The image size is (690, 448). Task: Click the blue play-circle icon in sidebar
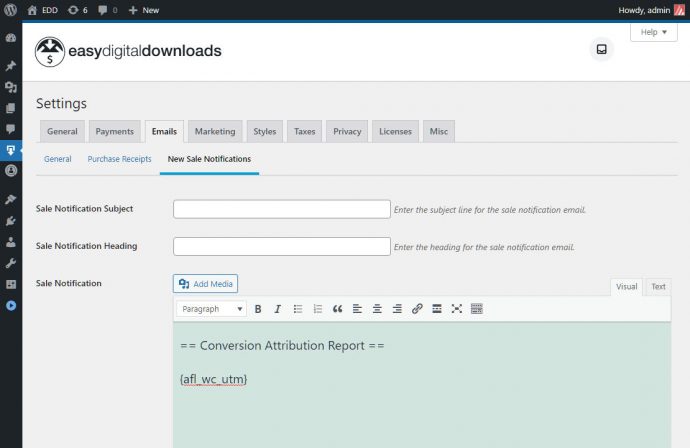point(11,305)
